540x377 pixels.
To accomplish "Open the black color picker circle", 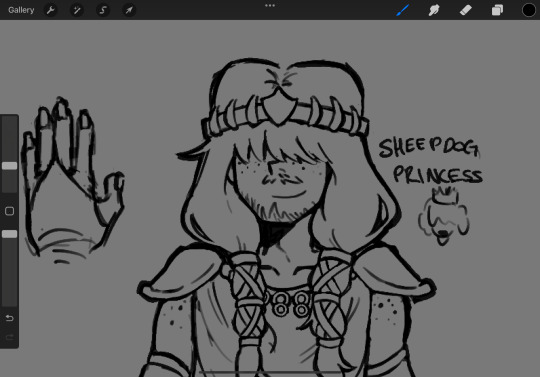I will (529, 10).
